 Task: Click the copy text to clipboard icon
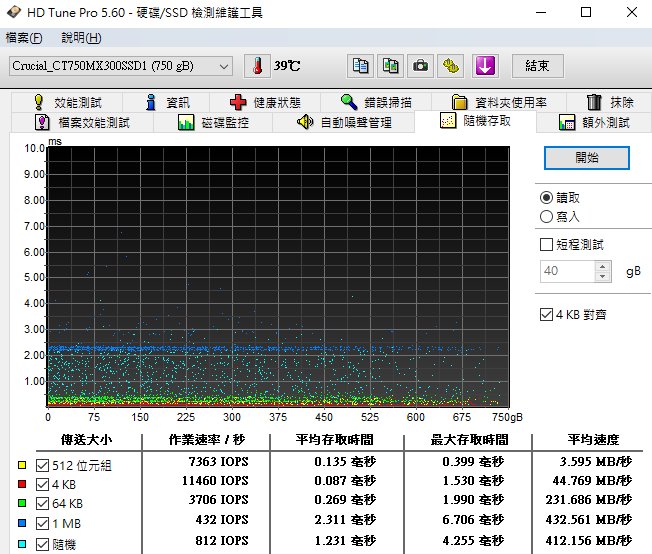pyautogui.click(x=359, y=66)
